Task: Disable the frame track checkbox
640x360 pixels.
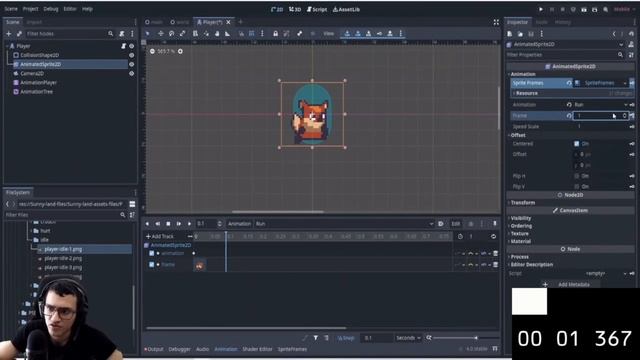Action: click(x=151, y=264)
